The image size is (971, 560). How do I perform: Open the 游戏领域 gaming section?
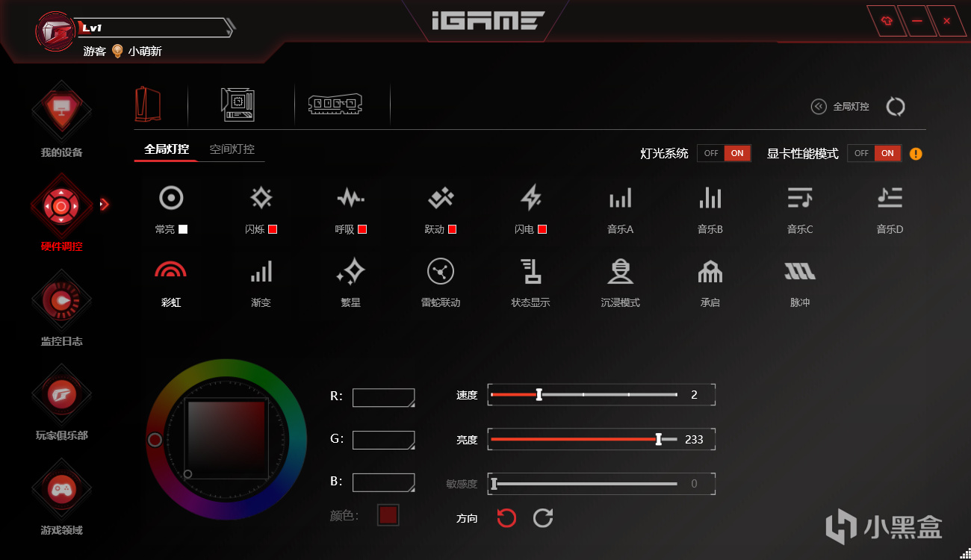point(61,497)
